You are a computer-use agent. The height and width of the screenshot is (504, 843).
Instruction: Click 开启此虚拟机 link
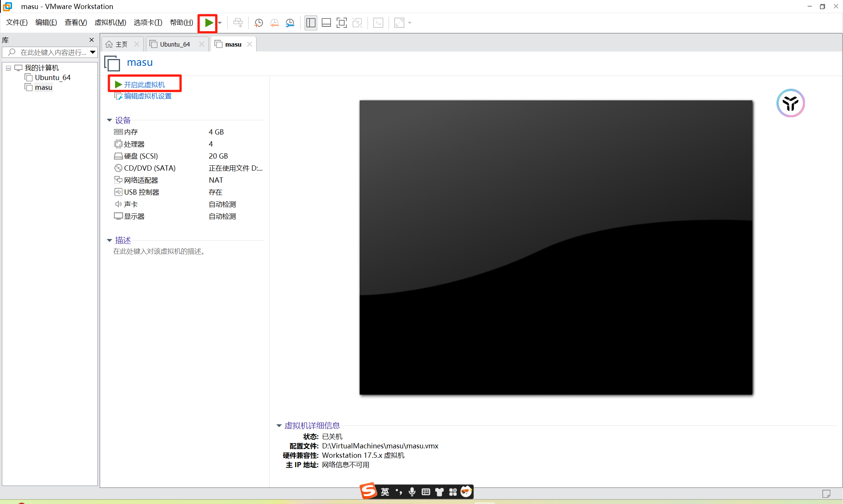144,85
